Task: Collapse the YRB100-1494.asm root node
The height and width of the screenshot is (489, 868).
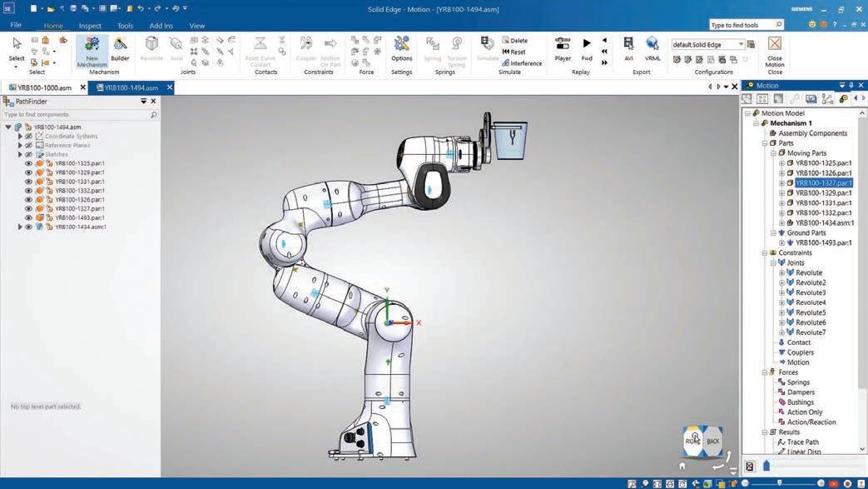Action: [8, 127]
